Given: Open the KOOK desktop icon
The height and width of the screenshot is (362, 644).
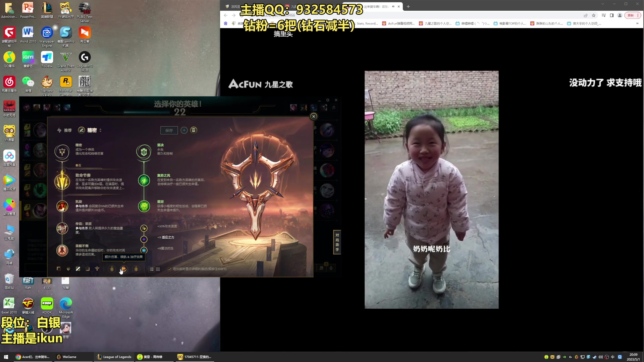Looking at the screenshot, I should point(47,306).
